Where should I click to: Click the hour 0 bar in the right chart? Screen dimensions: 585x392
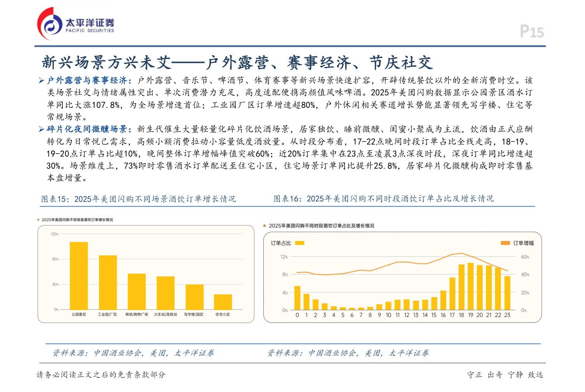click(297, 298)
